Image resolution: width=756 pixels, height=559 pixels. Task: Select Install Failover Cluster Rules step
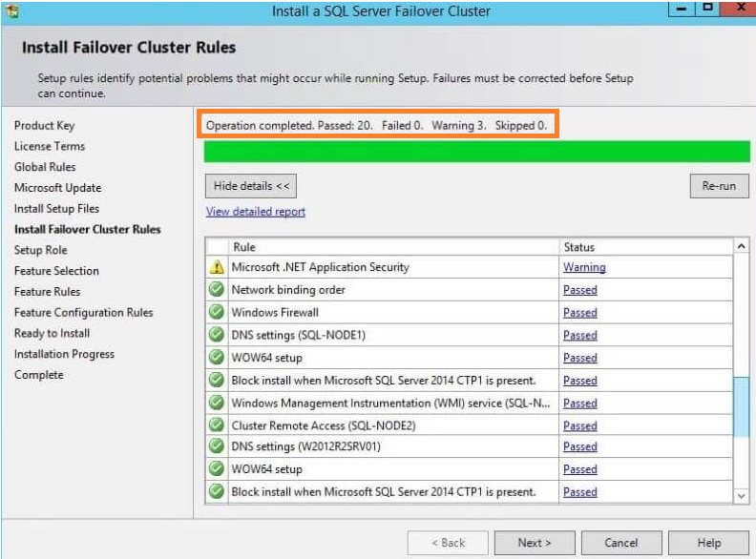[88, 229]
